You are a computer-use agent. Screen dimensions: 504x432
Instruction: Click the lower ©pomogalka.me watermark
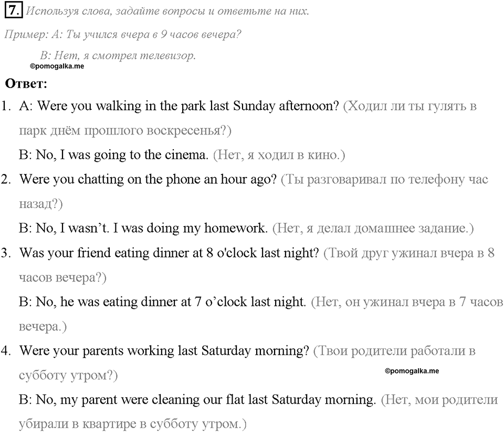point(412,371)
